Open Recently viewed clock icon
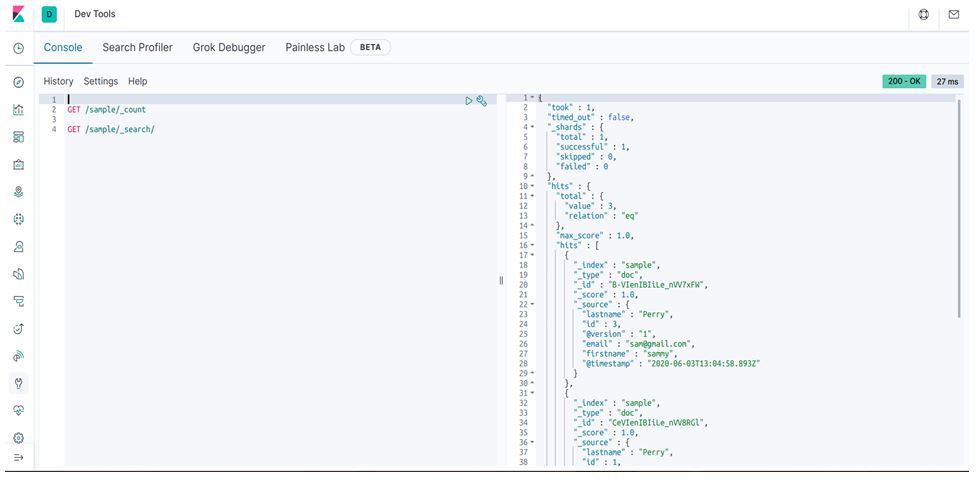Image resolution: width=977 pixels, height=481 pixels. [18, 48]
